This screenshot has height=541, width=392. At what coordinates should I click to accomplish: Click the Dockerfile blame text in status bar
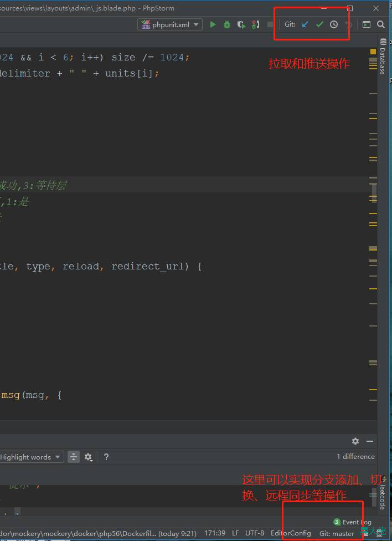[x=98, y=533]
